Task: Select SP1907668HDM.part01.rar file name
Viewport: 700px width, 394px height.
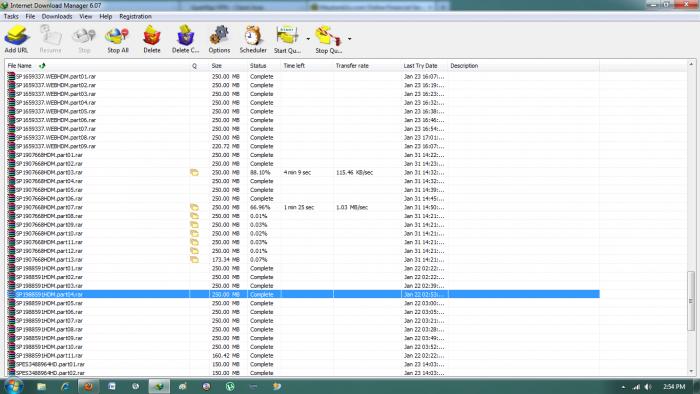Action: 49,155
